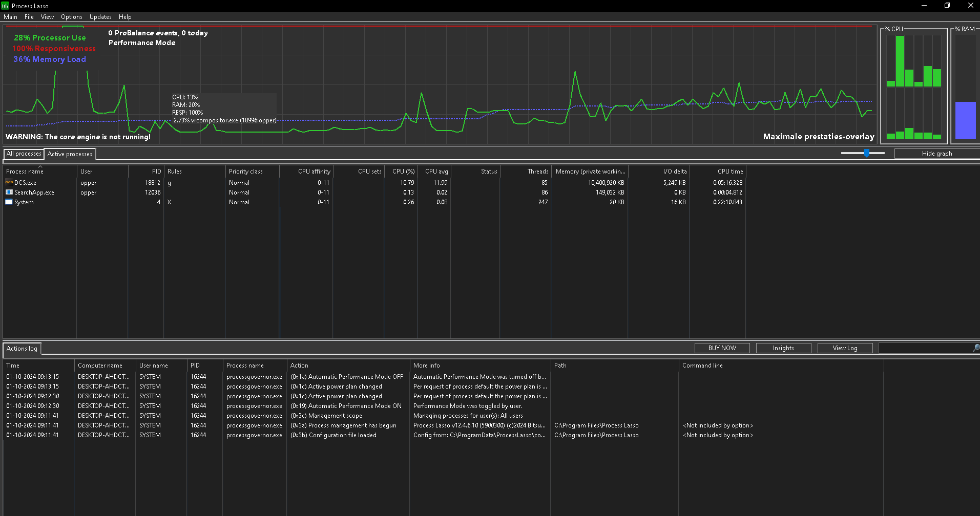
Task: Sort log by Computer name column
Action: (x=105, y=365)
